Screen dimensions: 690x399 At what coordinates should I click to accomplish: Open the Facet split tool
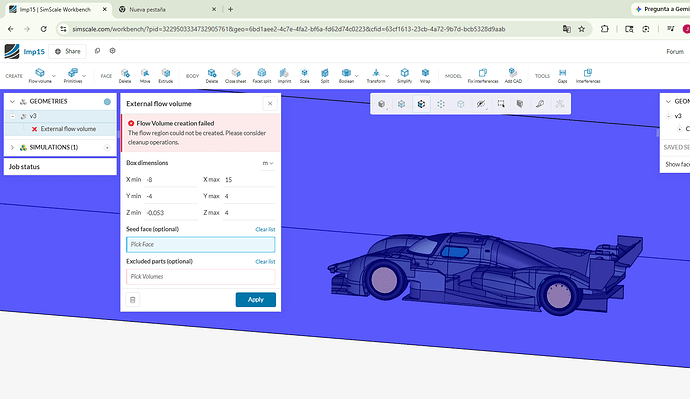(262, 75)
